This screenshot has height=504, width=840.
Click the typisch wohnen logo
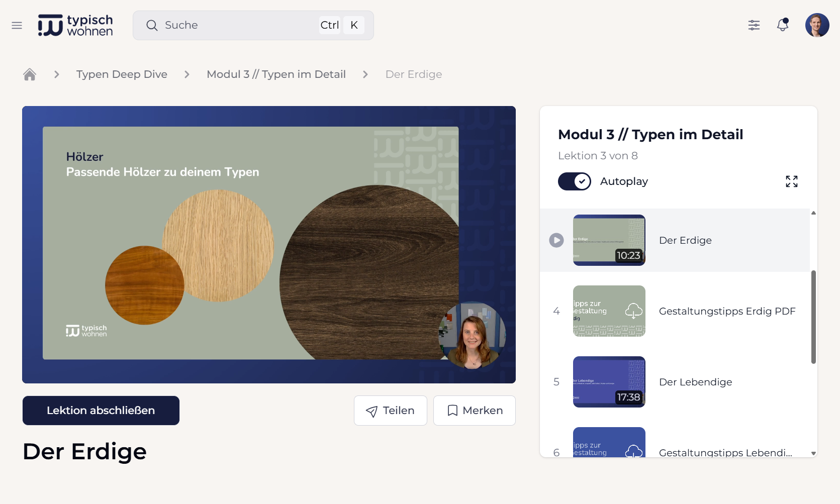tap(75, 25)
